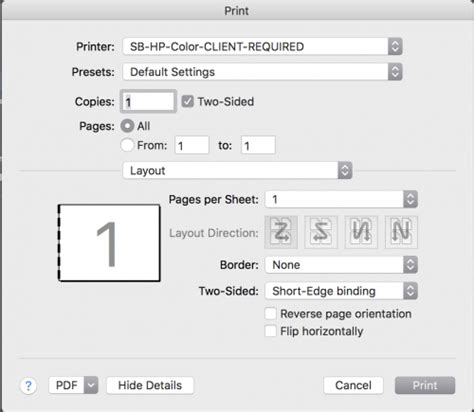Select the All pages radio button
The width and height of the screenshot is (474, 412).
[127, 126]
